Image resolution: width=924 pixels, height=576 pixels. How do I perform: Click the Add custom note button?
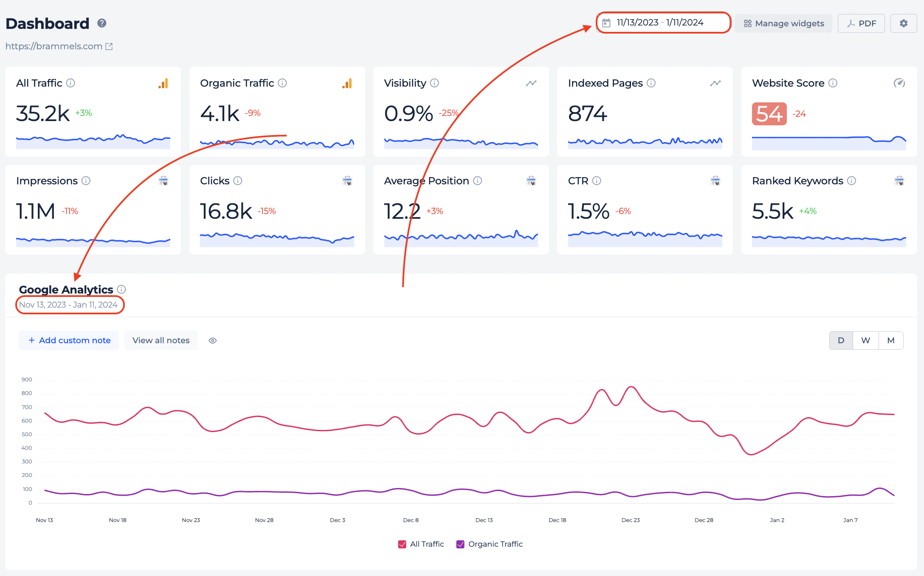coord(69,340)
